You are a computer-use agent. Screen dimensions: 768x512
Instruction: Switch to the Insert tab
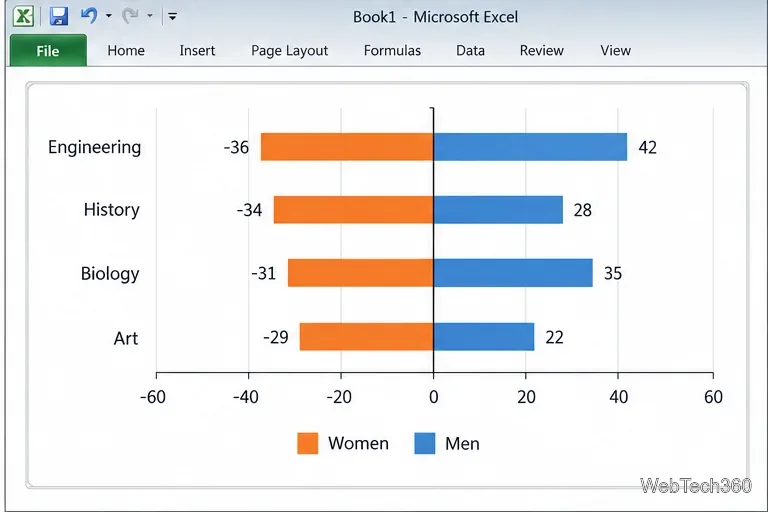197,50
